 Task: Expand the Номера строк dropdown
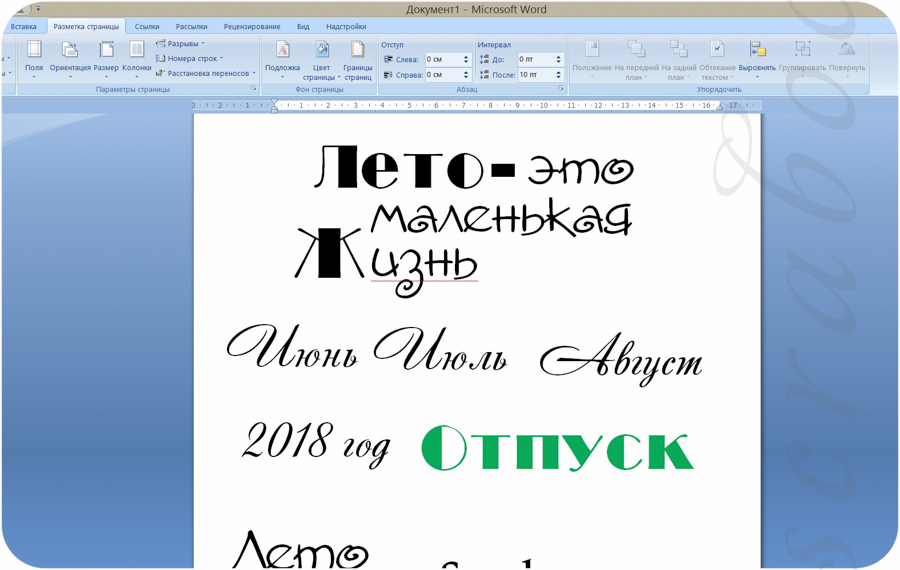191,59
